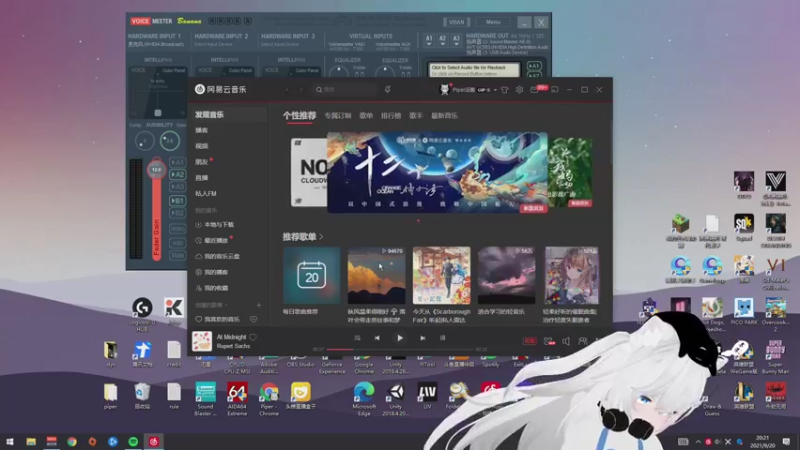Open the playback mode icon left of previous

[x=357, y=338]
